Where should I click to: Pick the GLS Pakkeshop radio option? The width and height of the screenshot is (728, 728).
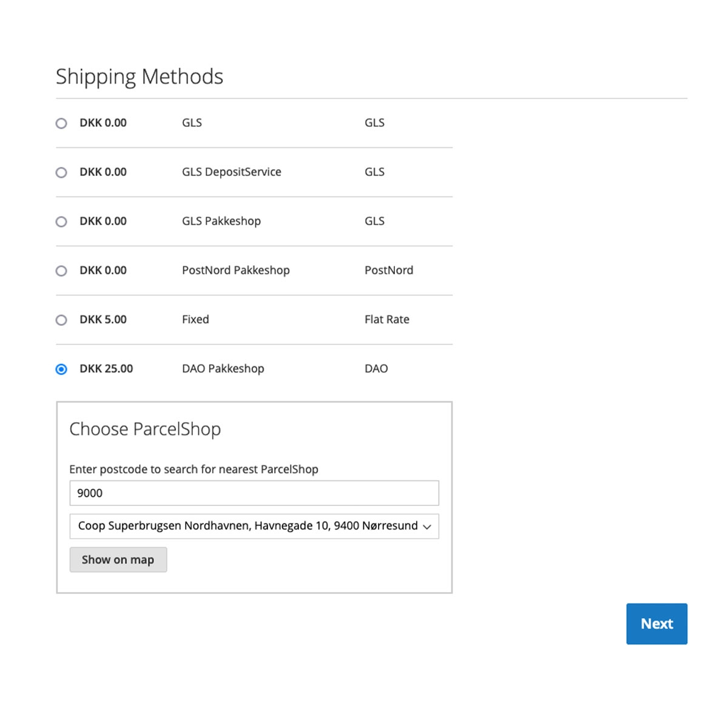(61, 221)
